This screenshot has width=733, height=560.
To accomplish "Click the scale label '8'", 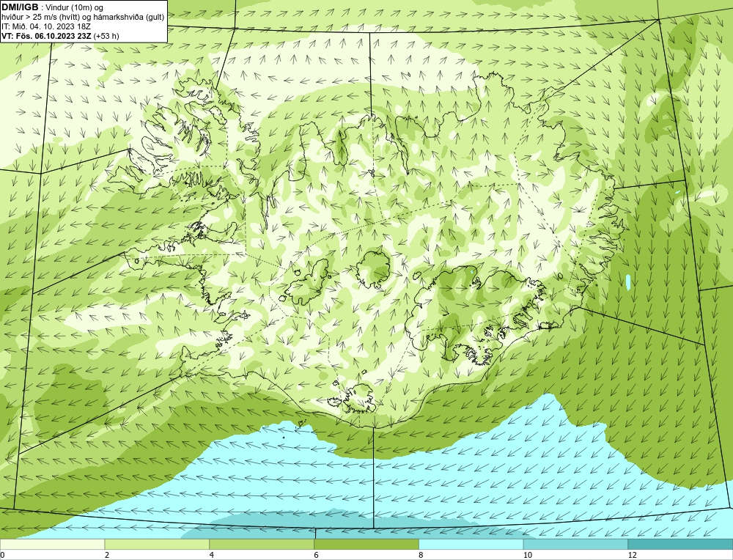I will coord(421,555).
